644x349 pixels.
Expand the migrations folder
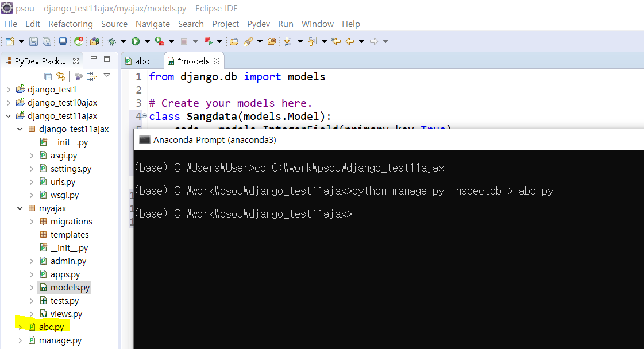coord(32,222)
